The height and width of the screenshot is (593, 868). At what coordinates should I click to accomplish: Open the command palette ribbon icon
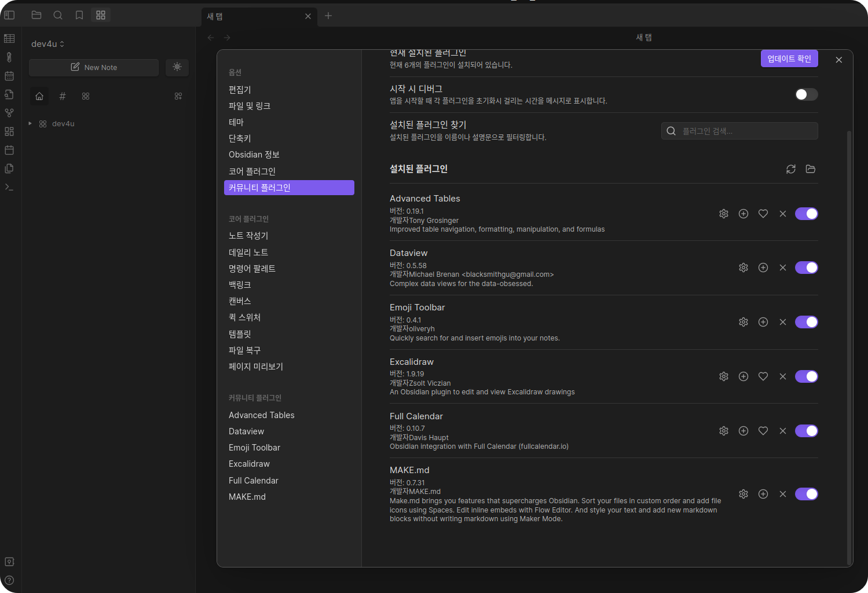tap(9, 187)
